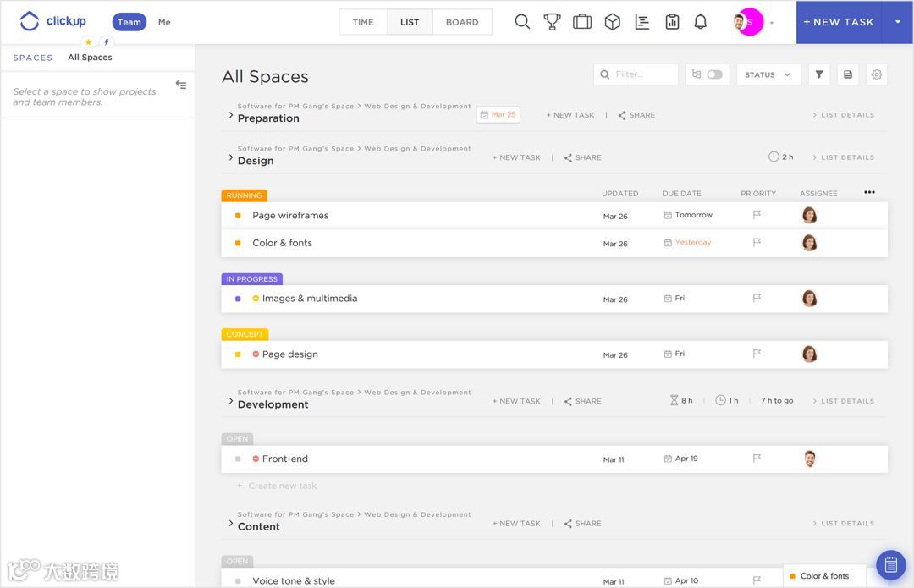Click status square of Color & fonts
This screenshot has width=914, height=588.
click(x=238, y=243)
